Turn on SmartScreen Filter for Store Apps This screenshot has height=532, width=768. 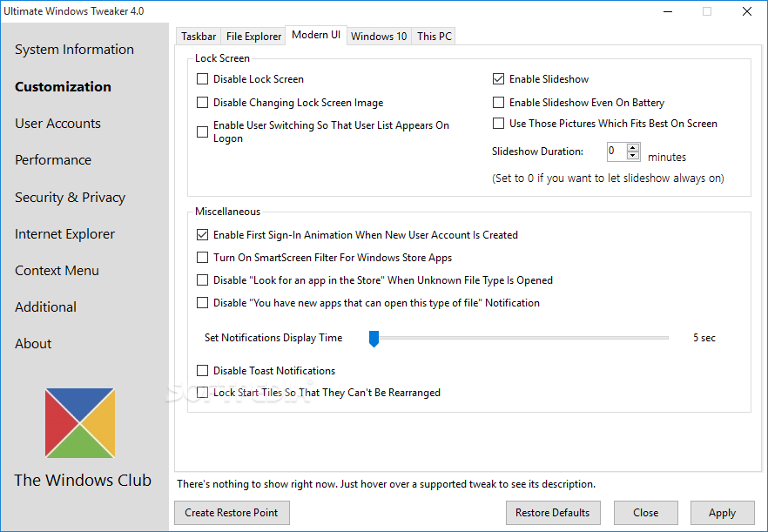pyautogui.click(x=202, y=257)
